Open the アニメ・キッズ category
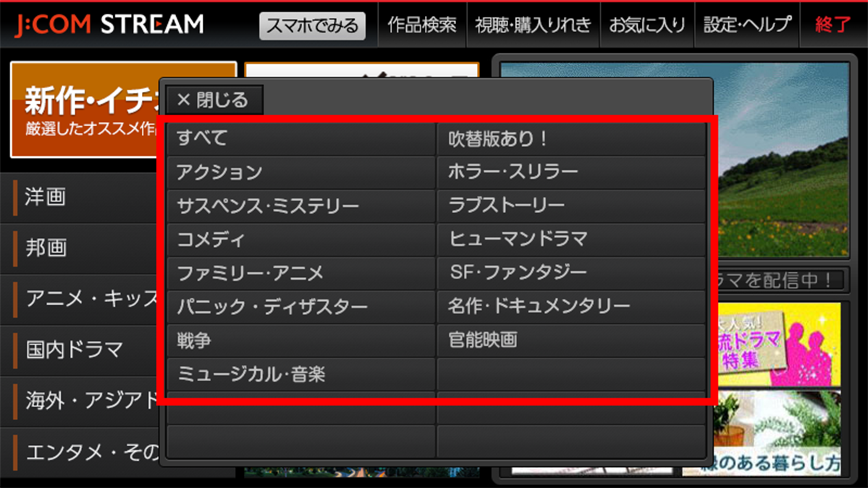 (x=79, y=299)
